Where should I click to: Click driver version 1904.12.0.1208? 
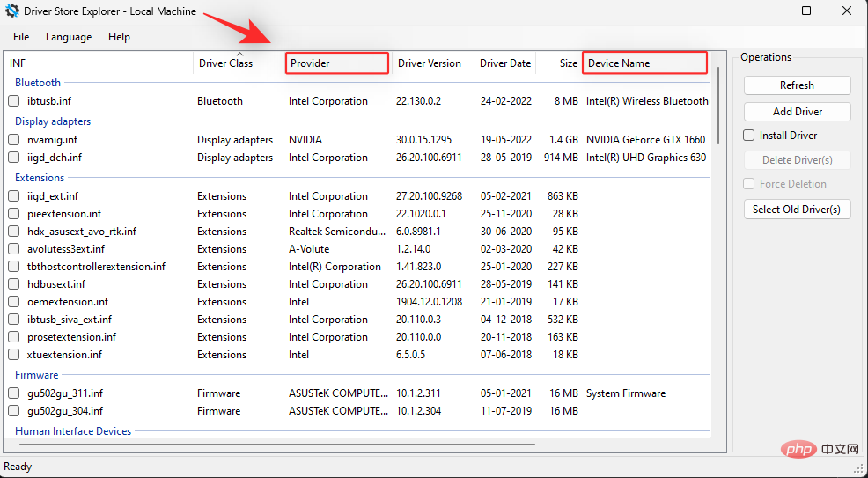click(x=429, y=302)
